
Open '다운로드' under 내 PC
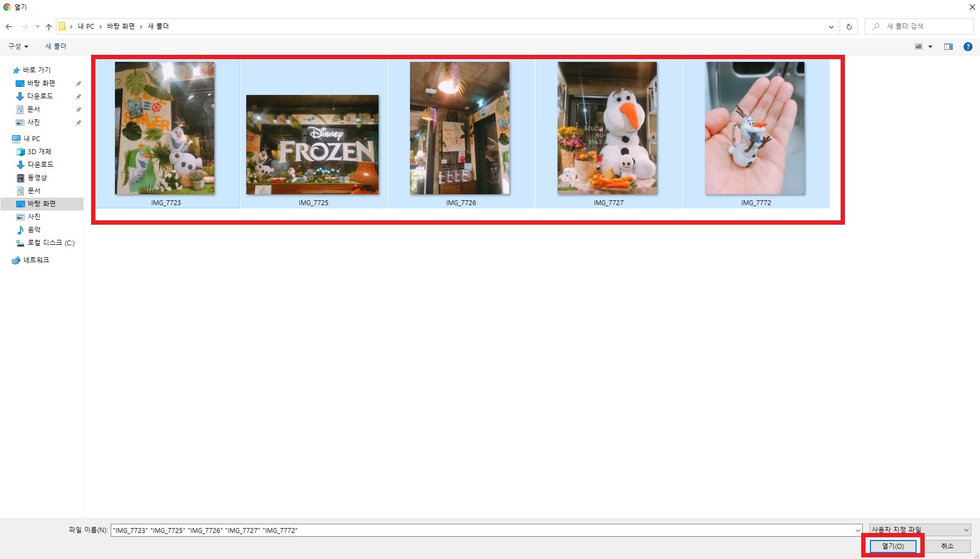point(40,164)
